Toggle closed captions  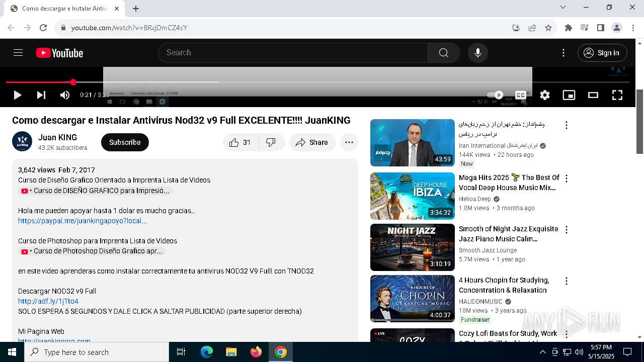coord(521,95)
